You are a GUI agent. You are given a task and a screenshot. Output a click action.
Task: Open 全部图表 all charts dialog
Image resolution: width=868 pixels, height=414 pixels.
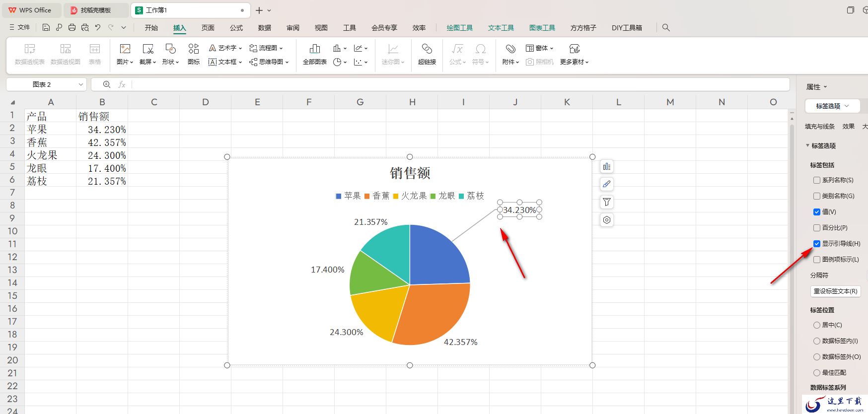click(315, 54)
